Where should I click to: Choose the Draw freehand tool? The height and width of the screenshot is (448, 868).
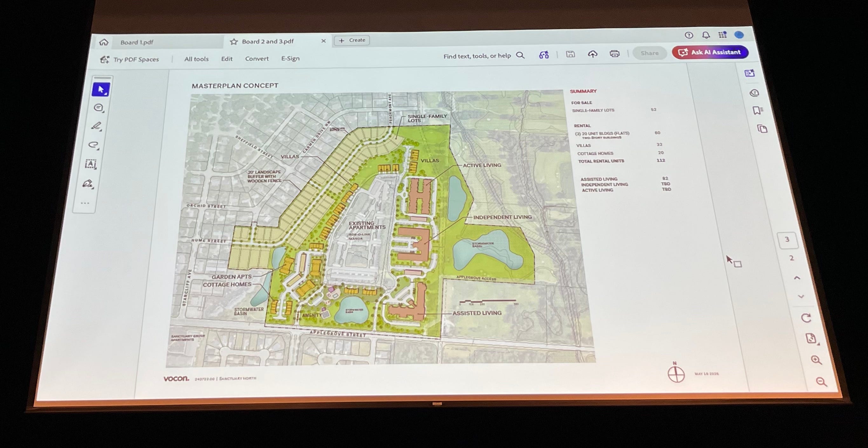click(94, 145)
